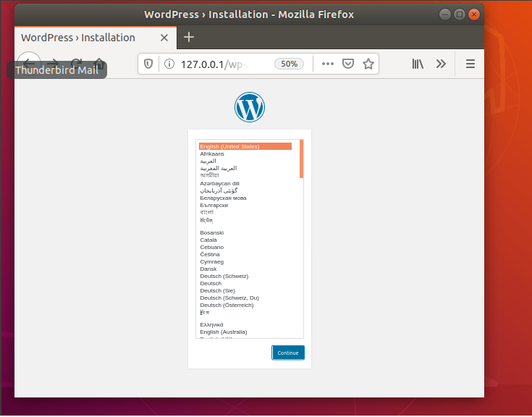
Task: Open a new tab with plus button
Action: click(189, 37)
